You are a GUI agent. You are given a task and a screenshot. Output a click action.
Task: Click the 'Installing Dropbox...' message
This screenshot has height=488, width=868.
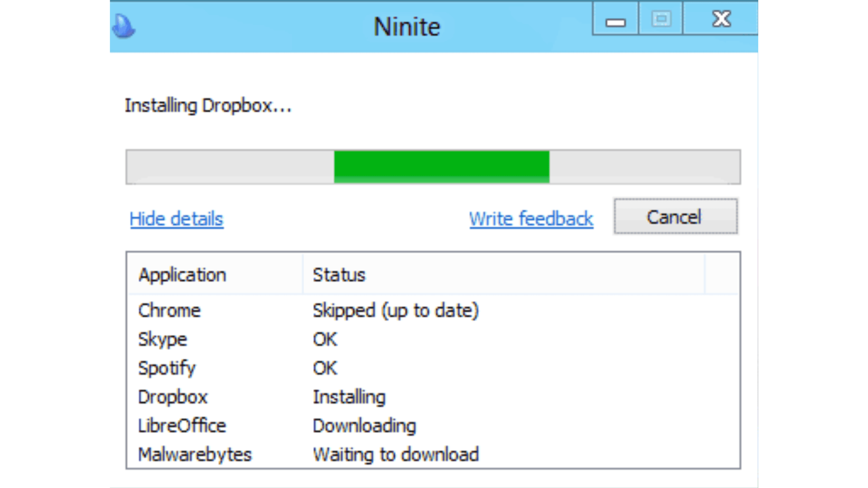(x=208, y=106)
